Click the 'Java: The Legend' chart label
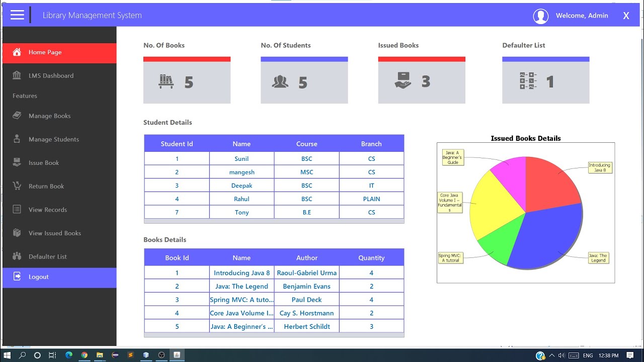 (x=598, y=258)
